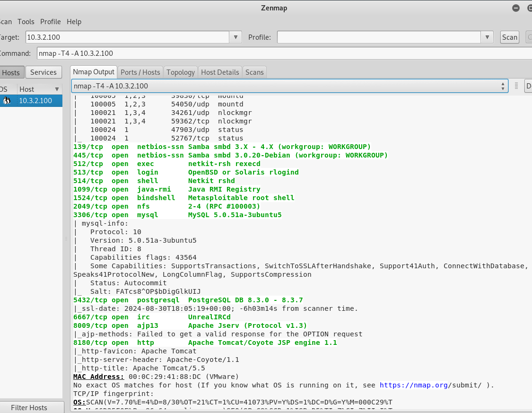Open the Tools menu
This screenshot has width=532, height=413.
26,22
